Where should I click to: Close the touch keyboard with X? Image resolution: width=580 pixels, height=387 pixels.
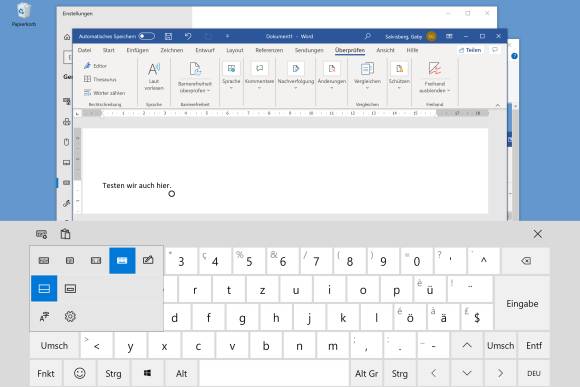(x=537, y=234)
